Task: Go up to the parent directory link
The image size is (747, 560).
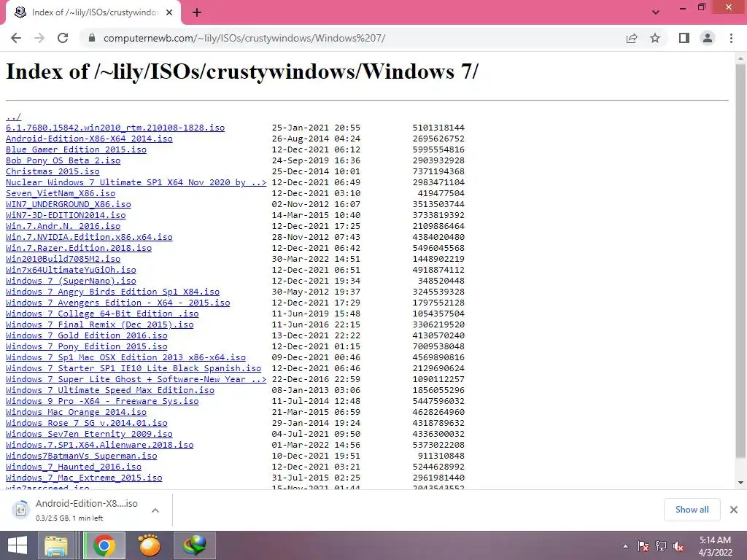Action: (x=13, y=117)
